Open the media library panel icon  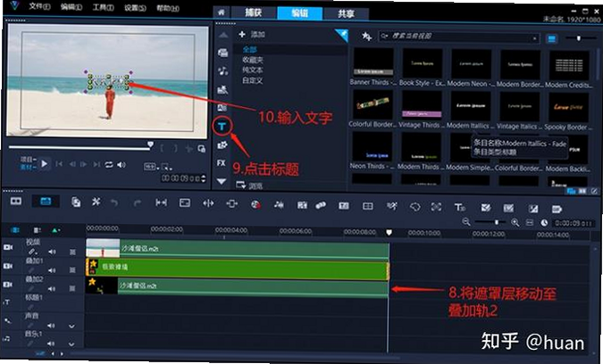222,53
